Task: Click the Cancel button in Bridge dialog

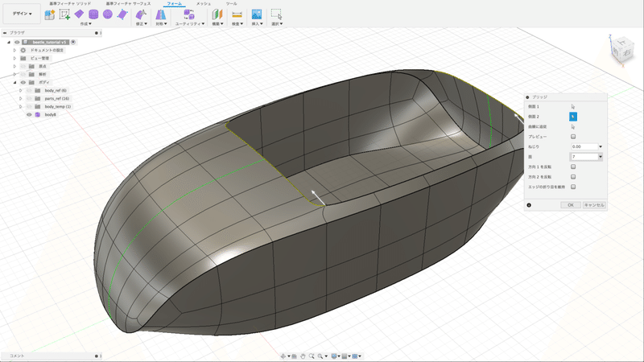Action: (594, 205)
